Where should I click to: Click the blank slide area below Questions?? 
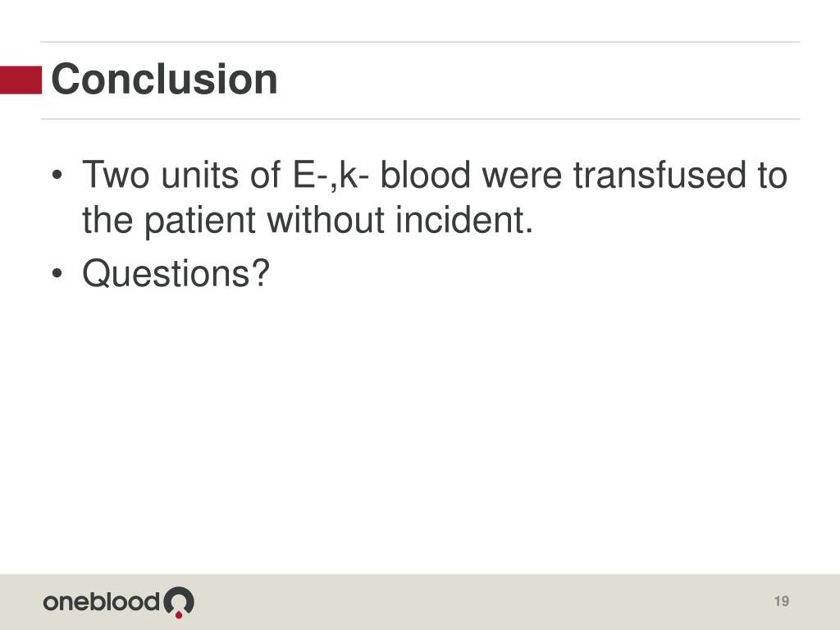point(420,428)
